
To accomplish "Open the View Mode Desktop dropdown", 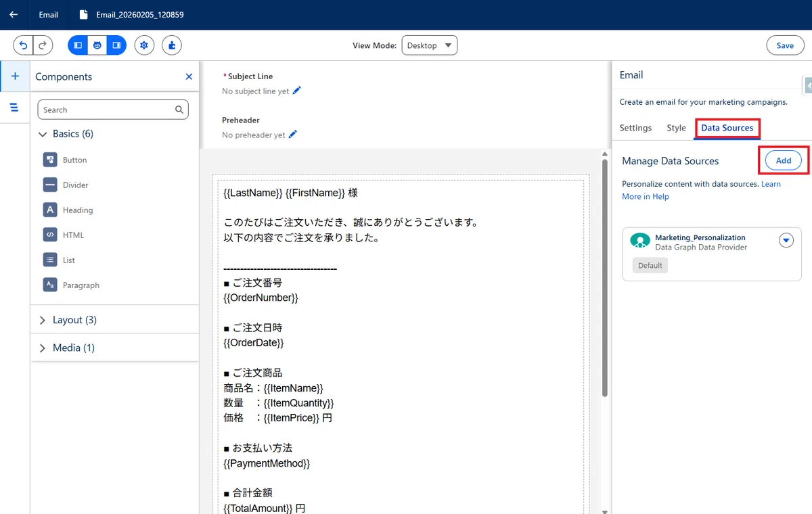I will (430, 45).
